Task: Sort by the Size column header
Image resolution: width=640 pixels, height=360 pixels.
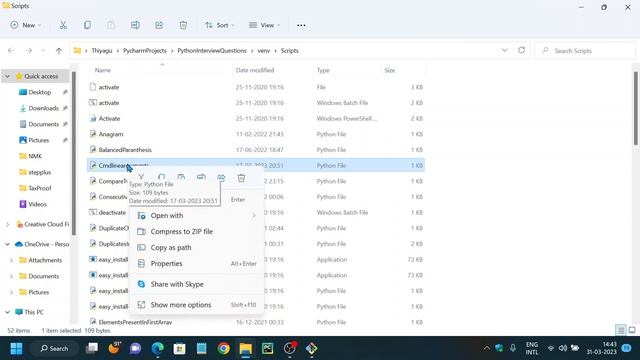Action: 390,70
